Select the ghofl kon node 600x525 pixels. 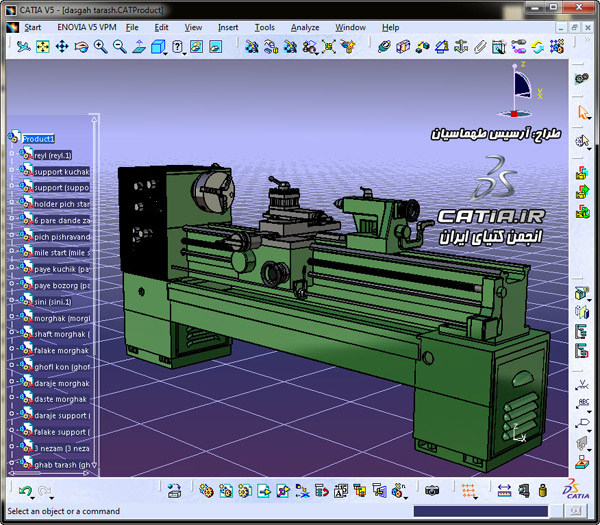pyautogui.click(x=62, y=367)
